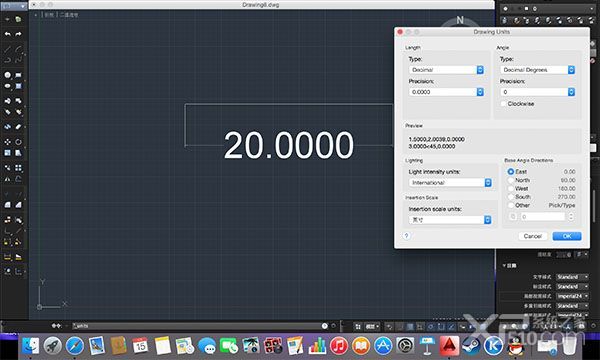Select the Rotate tool

[x=18, y=142]
